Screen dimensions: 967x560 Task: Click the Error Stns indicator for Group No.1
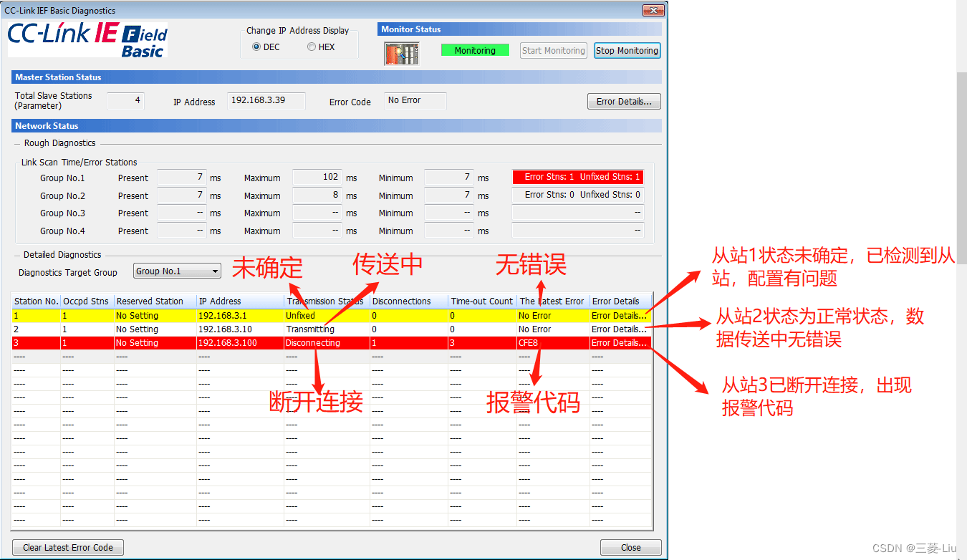coord(577,177)
